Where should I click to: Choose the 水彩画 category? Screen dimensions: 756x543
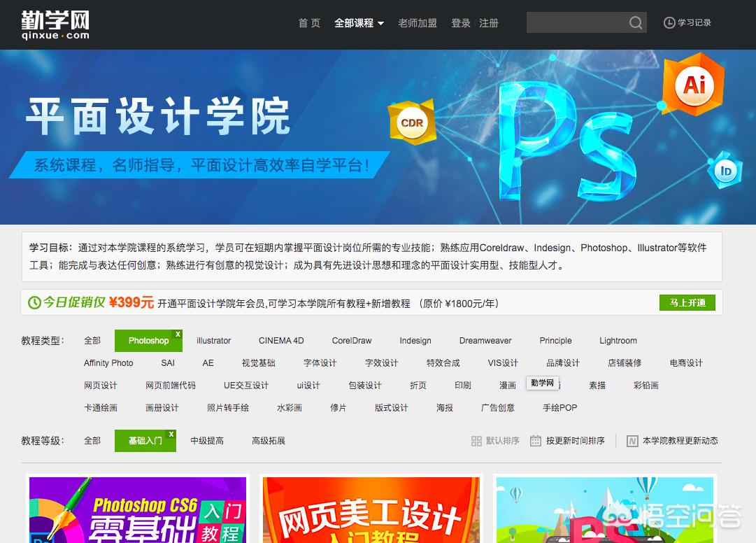290,407
